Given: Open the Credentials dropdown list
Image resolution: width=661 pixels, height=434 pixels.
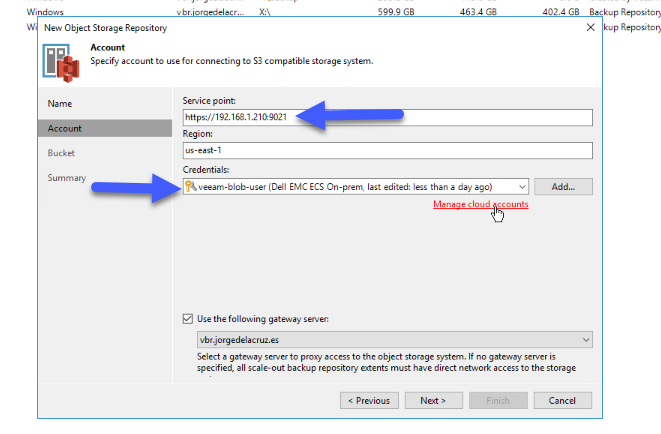Looking at the screenshot, I should point(522,187).
